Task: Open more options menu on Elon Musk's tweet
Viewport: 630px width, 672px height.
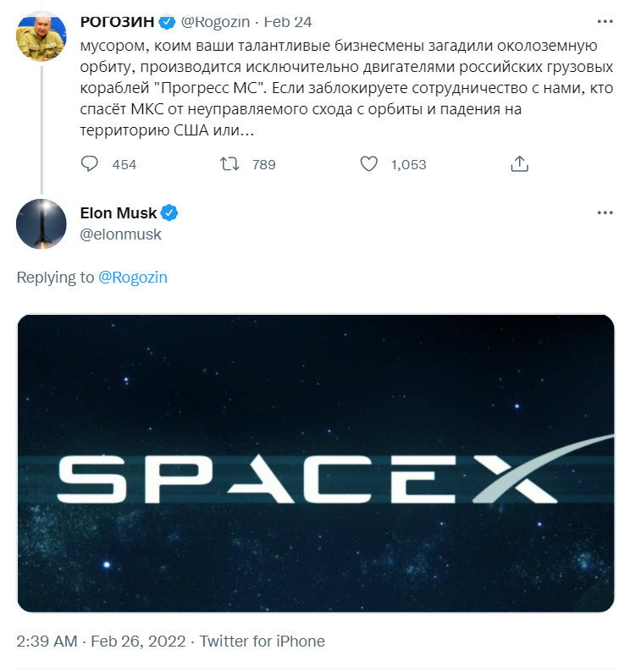Action: point(605,213)
